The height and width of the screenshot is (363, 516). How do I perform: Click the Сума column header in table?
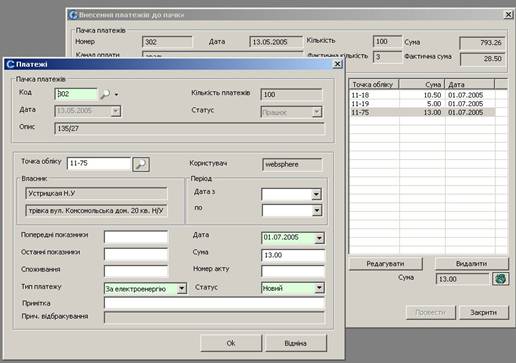(x=422, y=84)
